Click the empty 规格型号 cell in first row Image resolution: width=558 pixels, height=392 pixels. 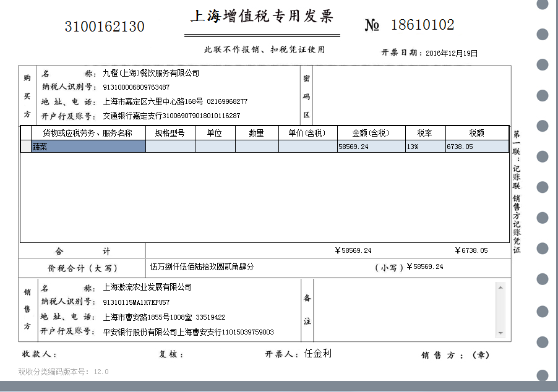[170, 147]
